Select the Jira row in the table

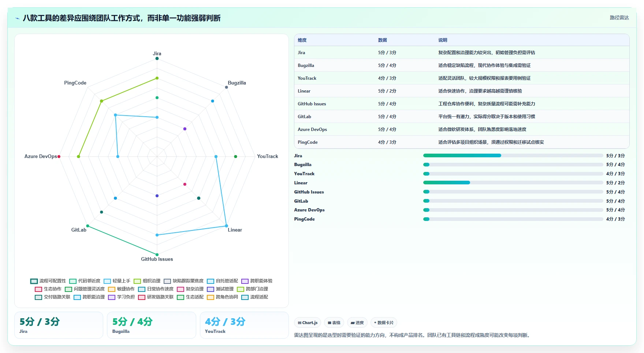462,52
